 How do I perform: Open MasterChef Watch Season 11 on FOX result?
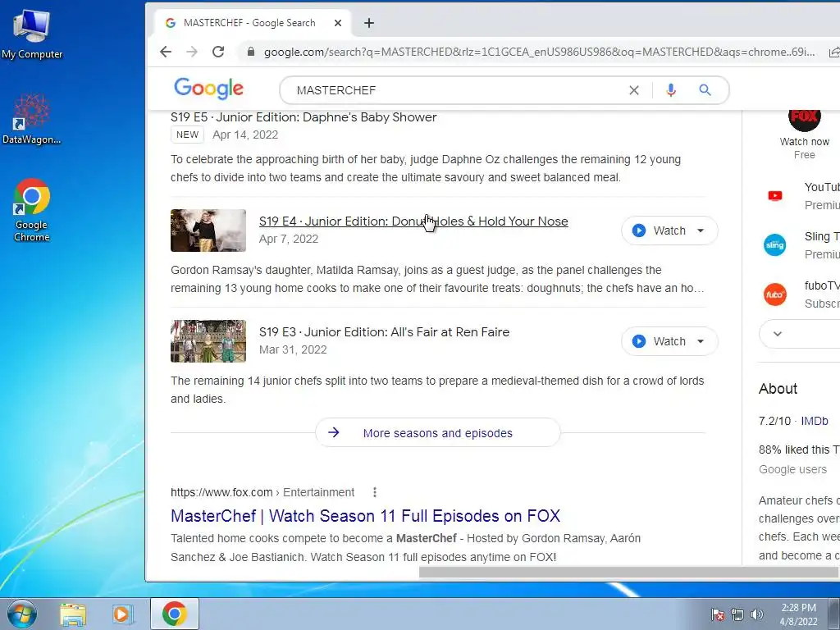click(x=365, y=516)
